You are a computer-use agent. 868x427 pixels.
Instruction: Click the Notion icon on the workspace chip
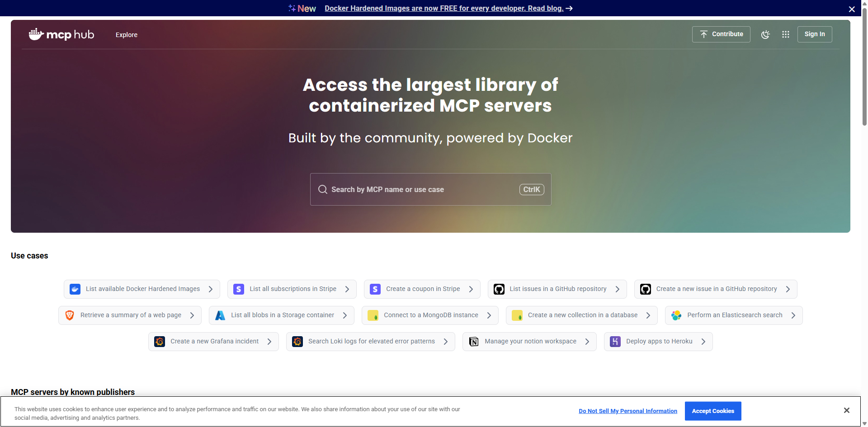coord(473,341)
